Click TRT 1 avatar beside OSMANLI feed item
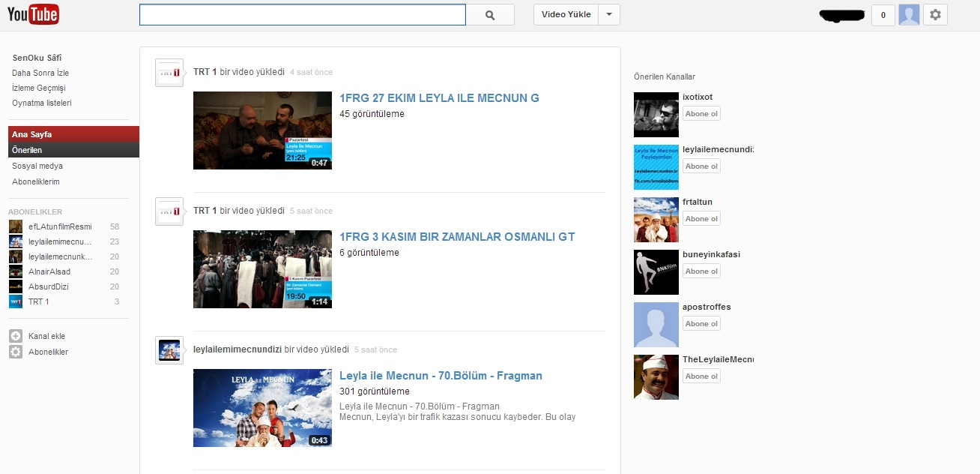The width and height of the screenshot is (980, 474). (x=169, y=211)
